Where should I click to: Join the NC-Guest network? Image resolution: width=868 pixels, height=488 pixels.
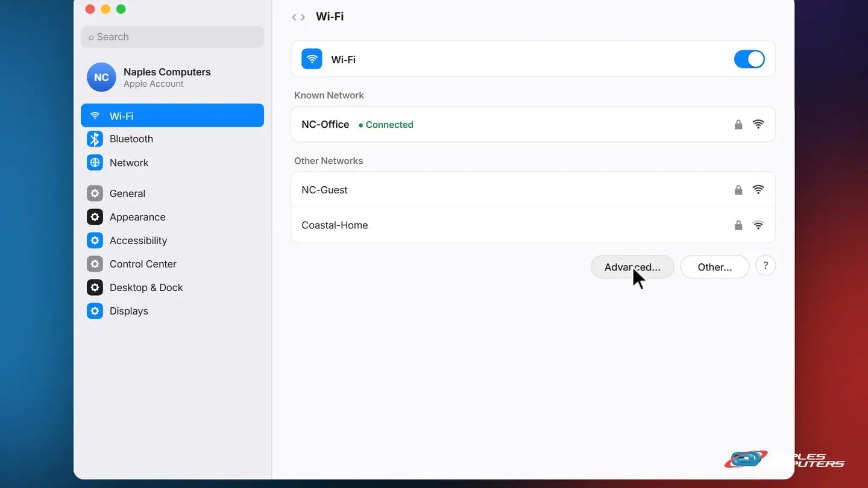pyautogui.click(x=533, y=190)
